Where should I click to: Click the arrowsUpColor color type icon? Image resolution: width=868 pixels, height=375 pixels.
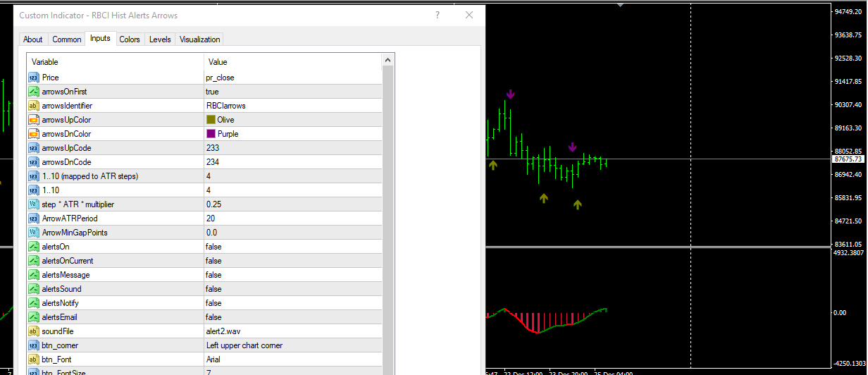pyautogui.click(x=33, y=120)
